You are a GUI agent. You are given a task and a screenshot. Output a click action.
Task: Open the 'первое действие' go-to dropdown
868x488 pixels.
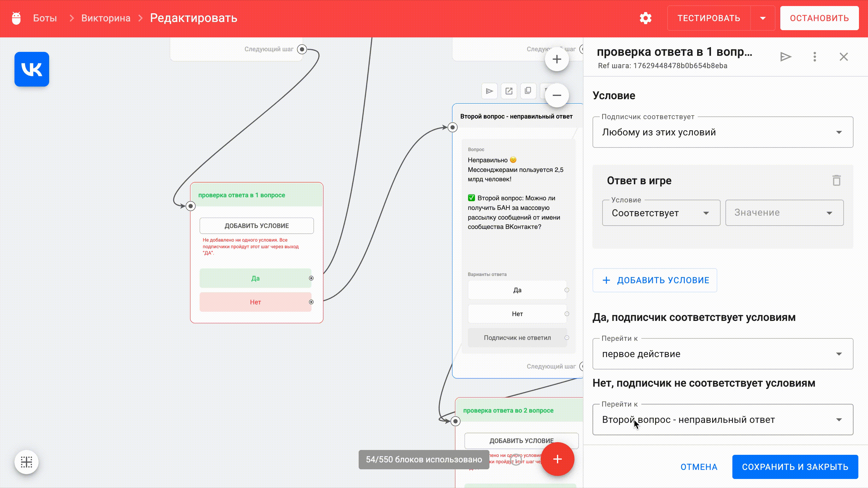point(722,354)
